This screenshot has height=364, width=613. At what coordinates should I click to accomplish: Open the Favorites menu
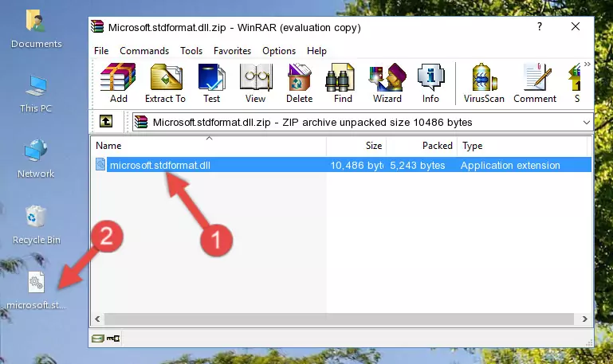coord(232,51)
